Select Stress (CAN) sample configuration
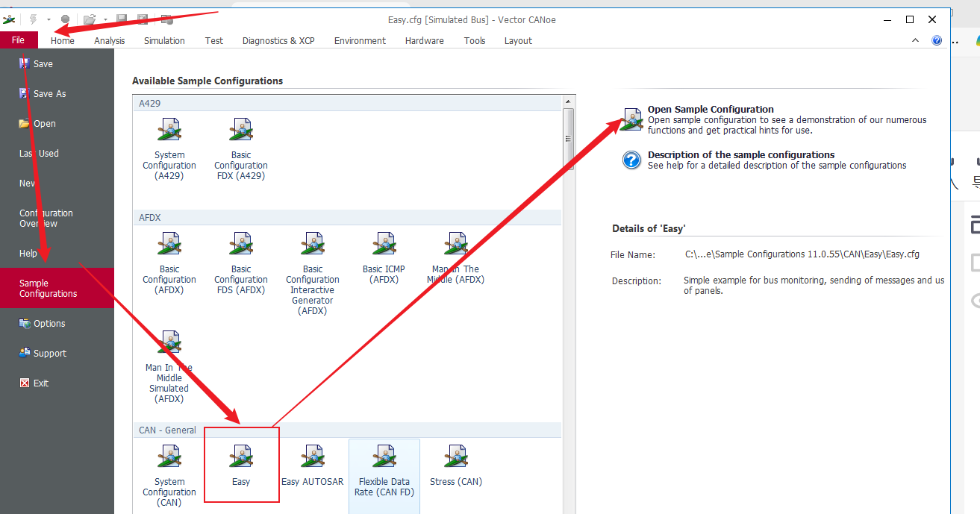The height and width of the screenshot is (514, 980). 456,466
